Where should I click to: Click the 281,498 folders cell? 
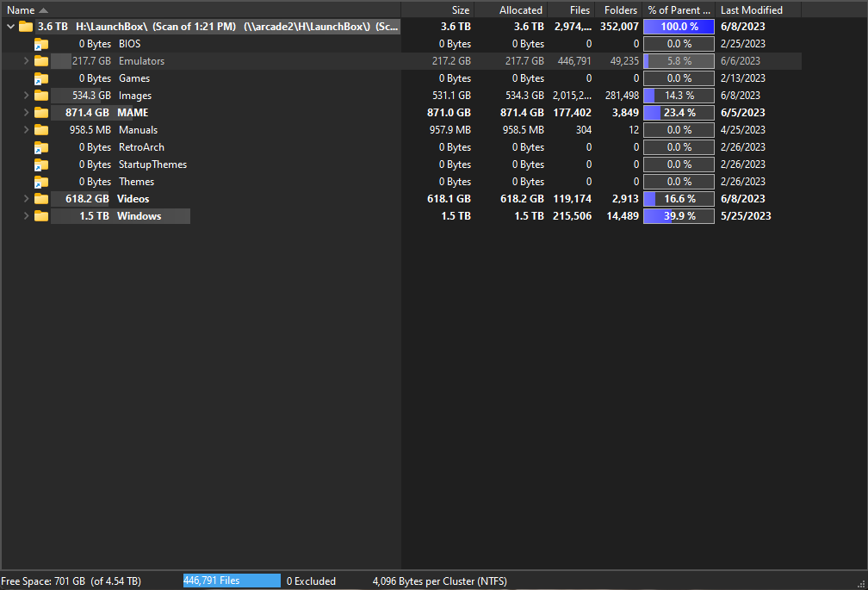tap(622, 96)
